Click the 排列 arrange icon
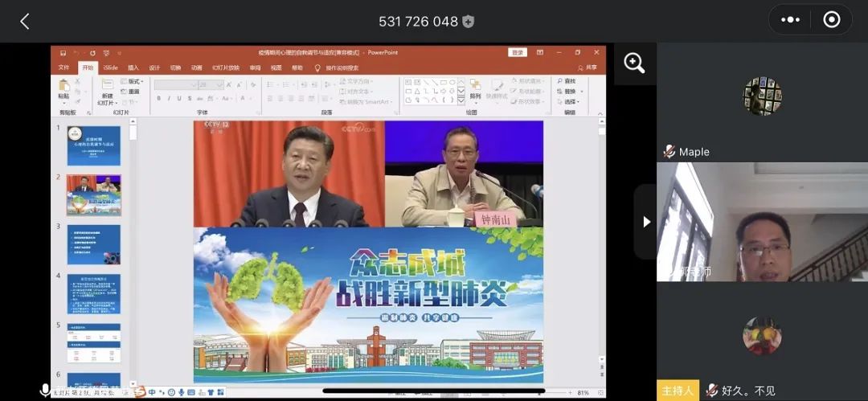Image resolution: width=868 pixels, height=401 pixels. [475, 84]
